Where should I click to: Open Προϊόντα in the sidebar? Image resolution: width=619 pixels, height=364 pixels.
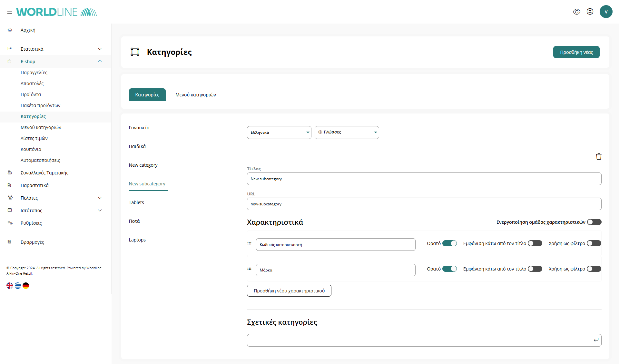pos(31,94)
